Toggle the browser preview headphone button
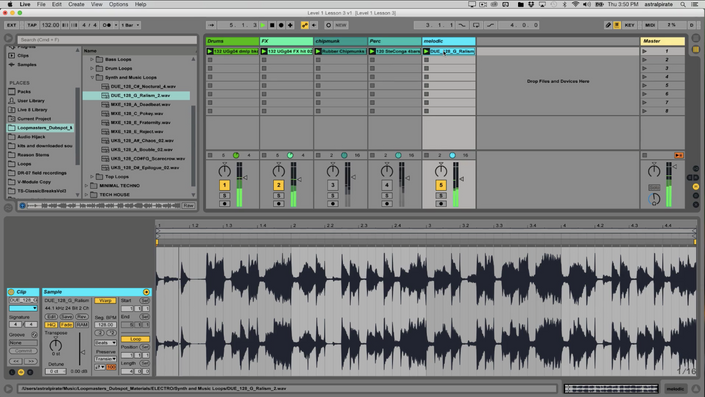The width and height of the screenshot is (705, 397). [x=22, y=205]
